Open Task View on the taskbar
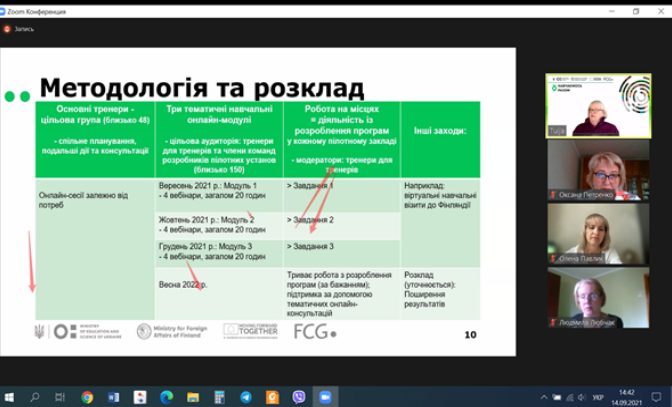 point(61,396)
